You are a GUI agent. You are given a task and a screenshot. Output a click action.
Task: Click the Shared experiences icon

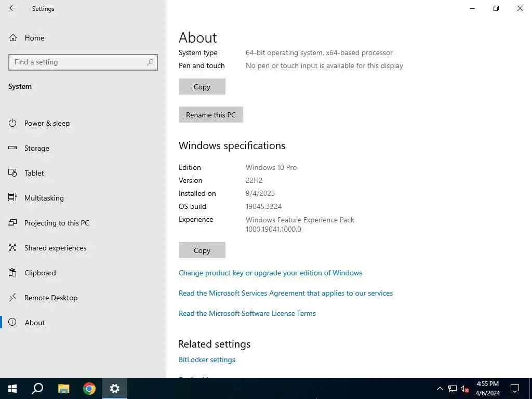[x=12, y=247]
